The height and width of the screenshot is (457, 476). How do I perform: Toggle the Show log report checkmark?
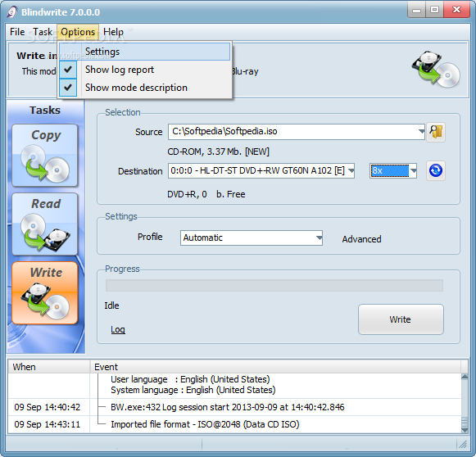pyautogui.click(x=68, y=70)
